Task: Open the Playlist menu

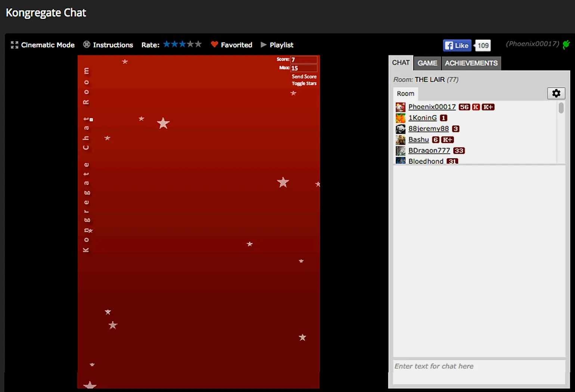Action: [x=277, y=45]
